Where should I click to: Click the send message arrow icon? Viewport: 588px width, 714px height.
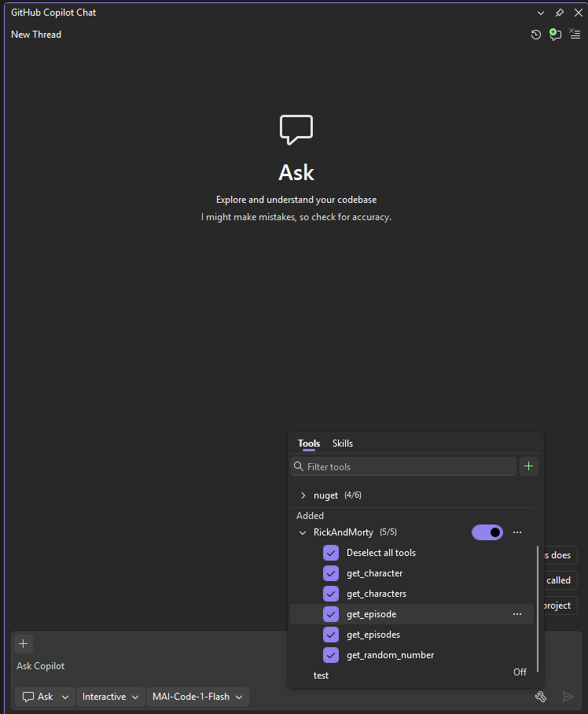tap(568, 697)
